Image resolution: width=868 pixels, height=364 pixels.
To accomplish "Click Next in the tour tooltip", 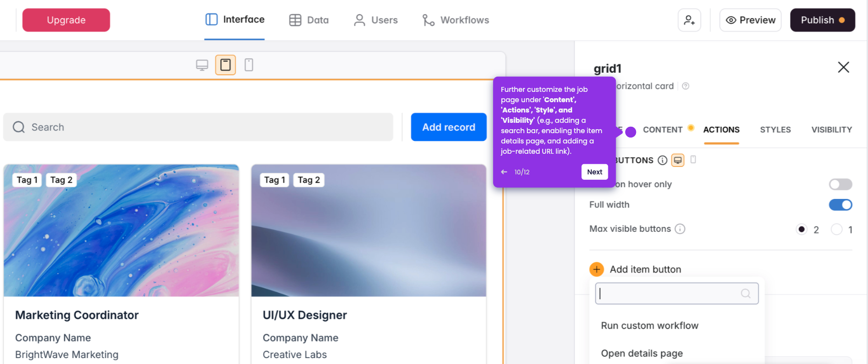I will point(594,172).
